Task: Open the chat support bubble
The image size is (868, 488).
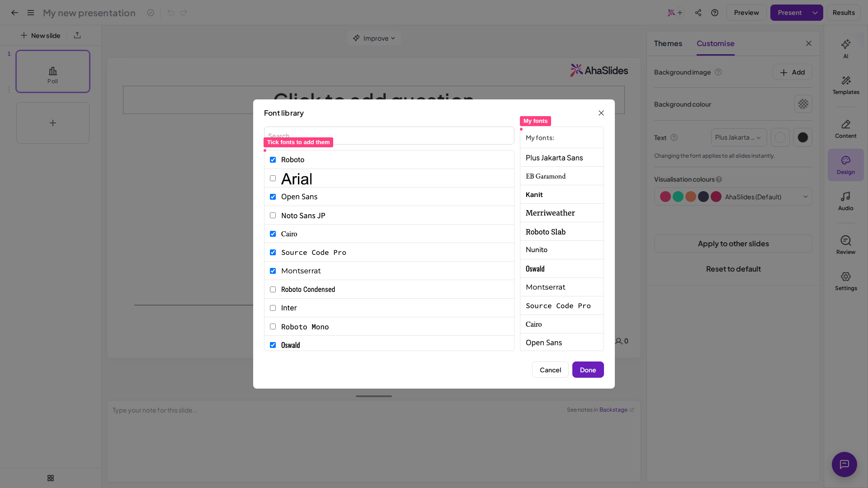Action: tap(844, 464)
